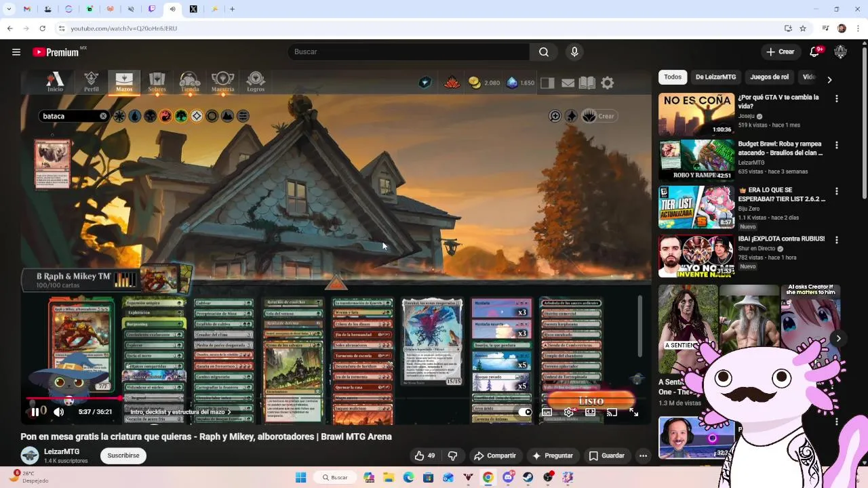Go back in Chrome
The width and height of the screenshot is (868, 488).
(9, 28)
